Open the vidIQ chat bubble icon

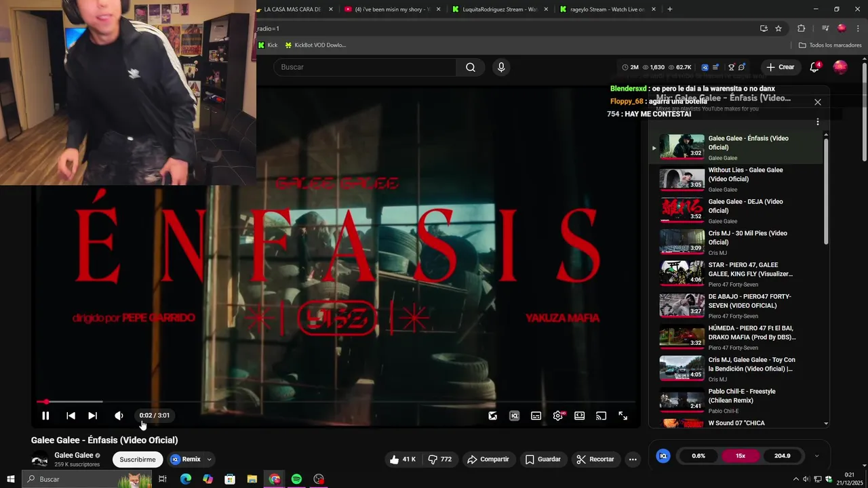pyautogui.click(x=741, y=67)
